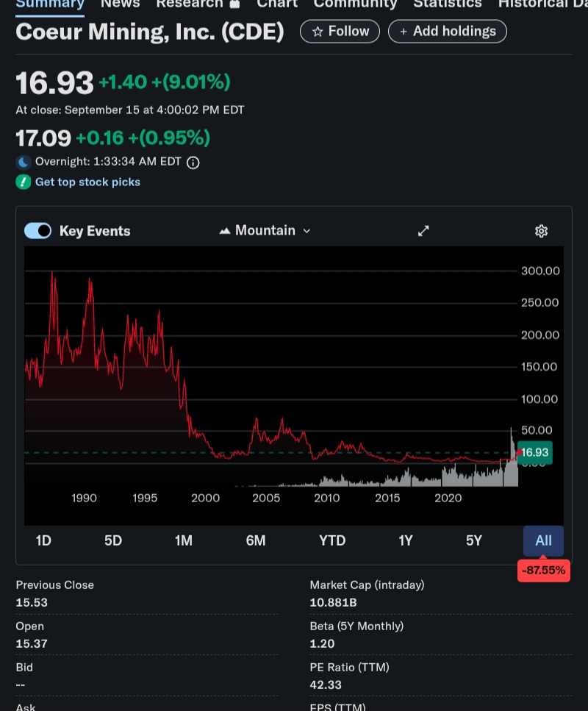The width and height of the screenshot is (588, 711).
Task: Select the All chart range
Action: (x=543, y=540)
